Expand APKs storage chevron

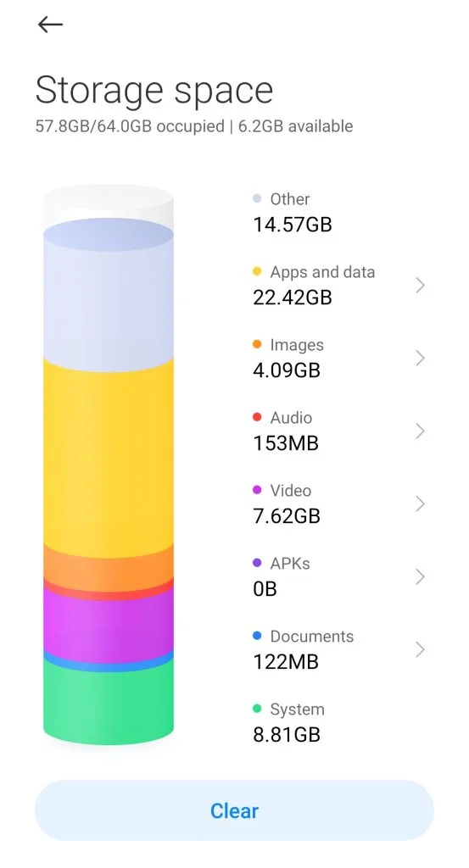point(421,576)
